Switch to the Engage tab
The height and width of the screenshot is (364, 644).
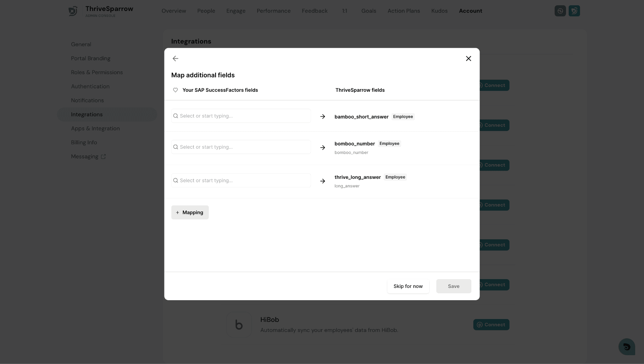point(236,11)
